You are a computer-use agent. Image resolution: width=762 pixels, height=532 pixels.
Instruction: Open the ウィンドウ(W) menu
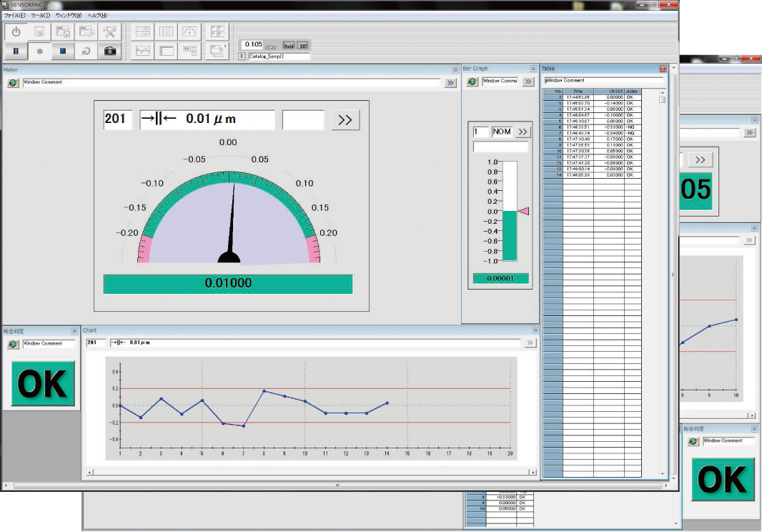click(69, 16)
